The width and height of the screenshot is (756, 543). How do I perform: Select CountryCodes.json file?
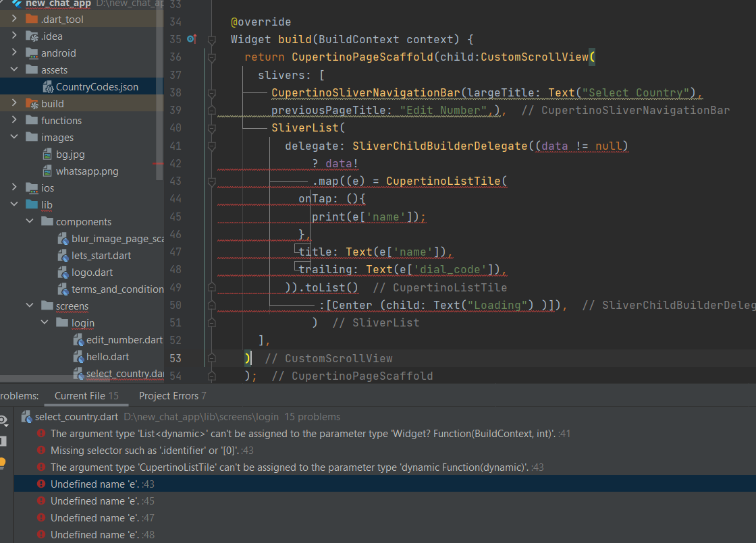[x=97, y=87]
